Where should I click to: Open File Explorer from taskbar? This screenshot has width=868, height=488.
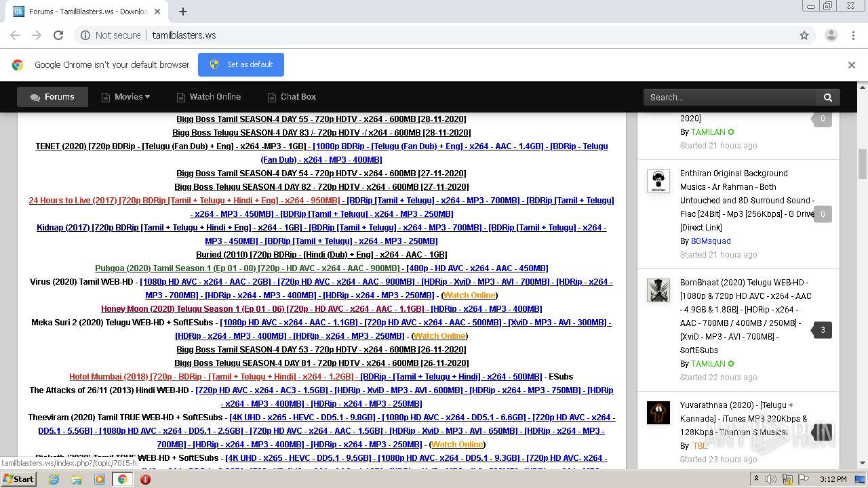77,479
